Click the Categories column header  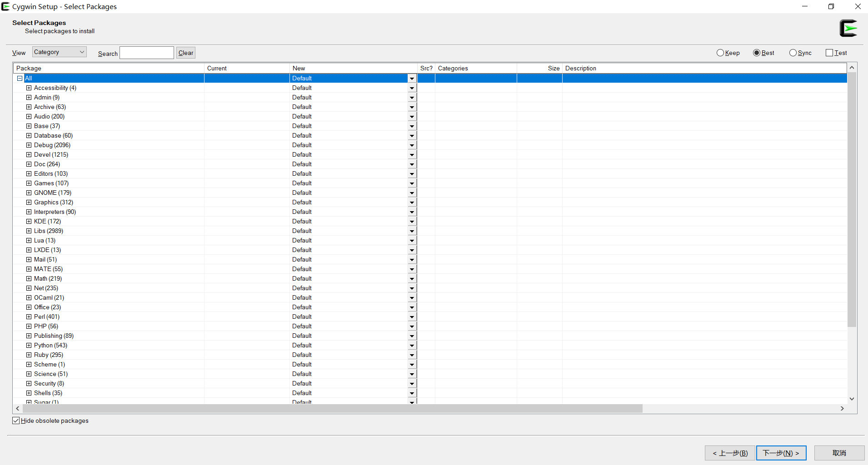tap(476, 68)
